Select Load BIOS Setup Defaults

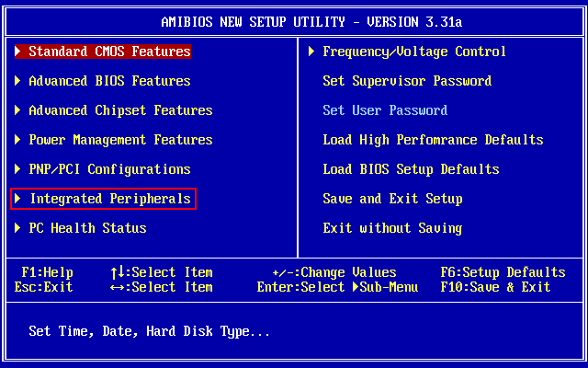pos(411,169)
